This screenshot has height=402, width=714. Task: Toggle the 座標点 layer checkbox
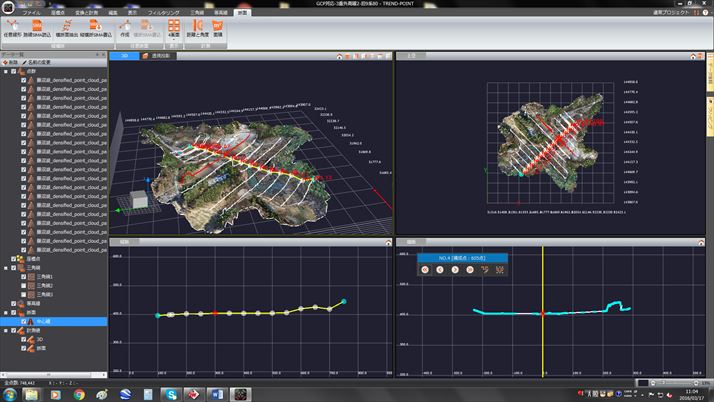point(14,259)
